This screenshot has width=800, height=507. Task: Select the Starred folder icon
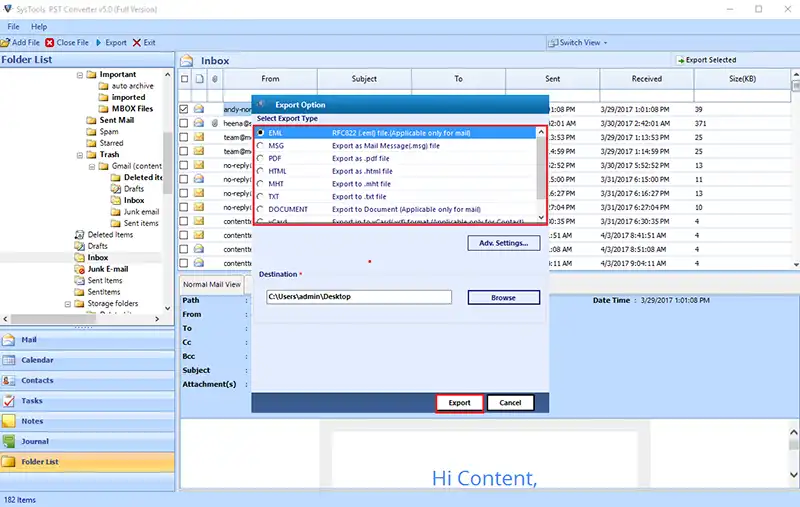(x=91, y=143)
